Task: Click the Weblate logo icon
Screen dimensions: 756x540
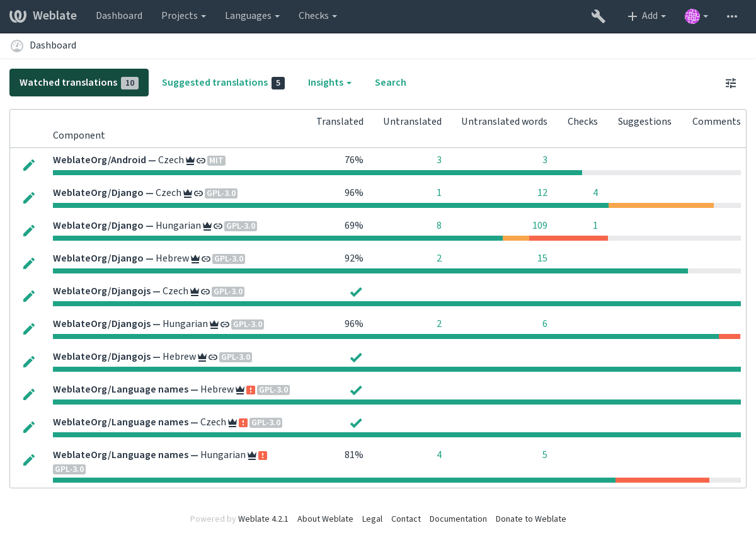Action: 18,16
